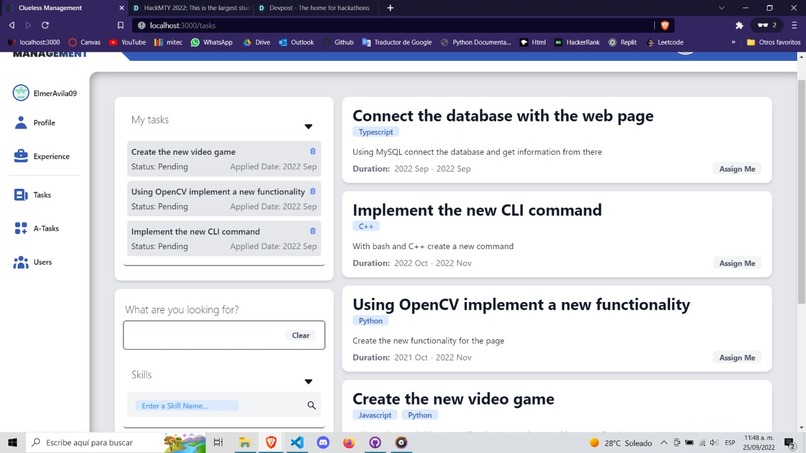Open GitHub Desktop from taskbar
Screen dimensions: 806x453
[375, 442]
